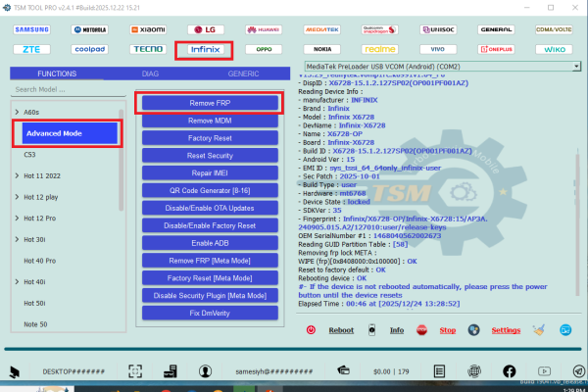Select the C53 model entry
Image resolution: width=588 pixels, height=392 pixels.
click(x=29, y=155)
